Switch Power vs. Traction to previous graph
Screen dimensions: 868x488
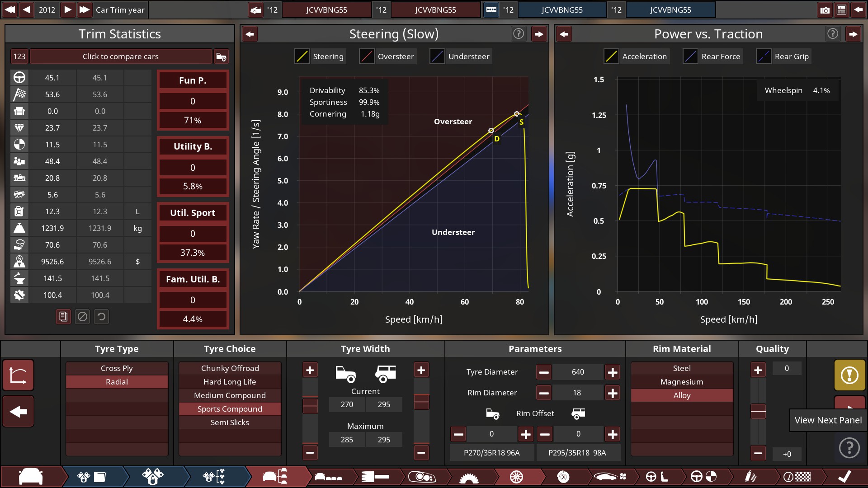pyautogui.click(x=564, y=34)
